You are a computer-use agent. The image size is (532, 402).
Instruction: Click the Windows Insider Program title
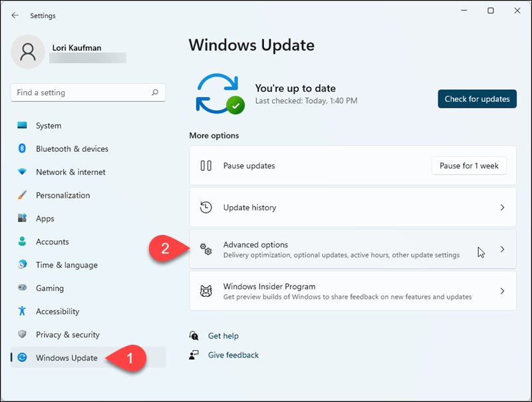coord(269,286)
